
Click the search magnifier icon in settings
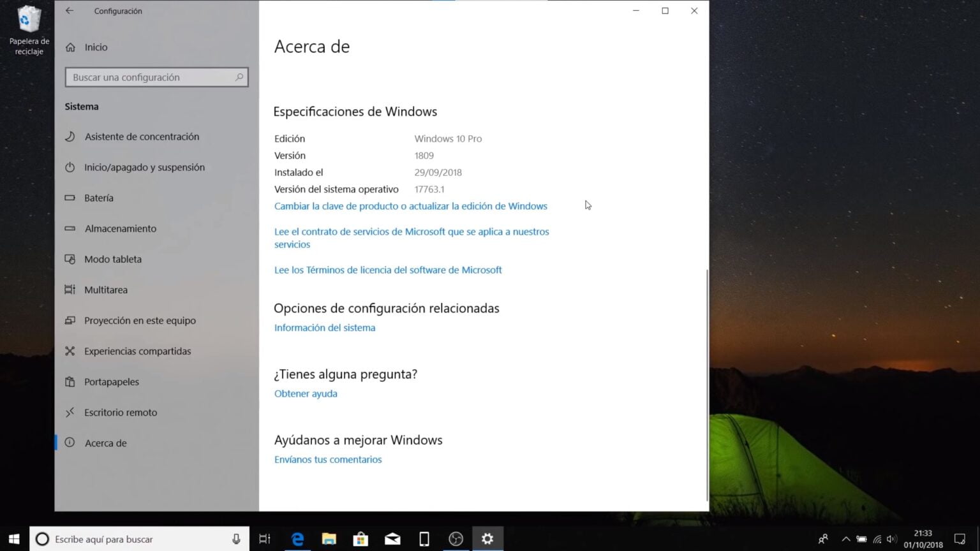tap(239, 77)
